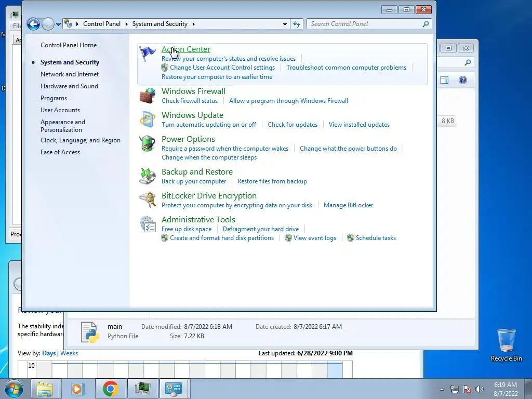Open Google Chrome from the taskbar
Image resolution: width=532 pixels, height=399 pixels.
110,389
